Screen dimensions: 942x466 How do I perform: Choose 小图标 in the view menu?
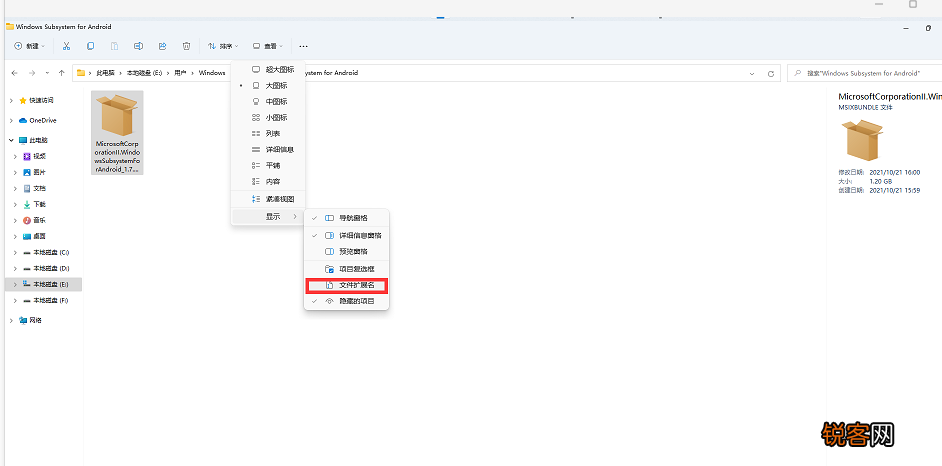point(268,118)
